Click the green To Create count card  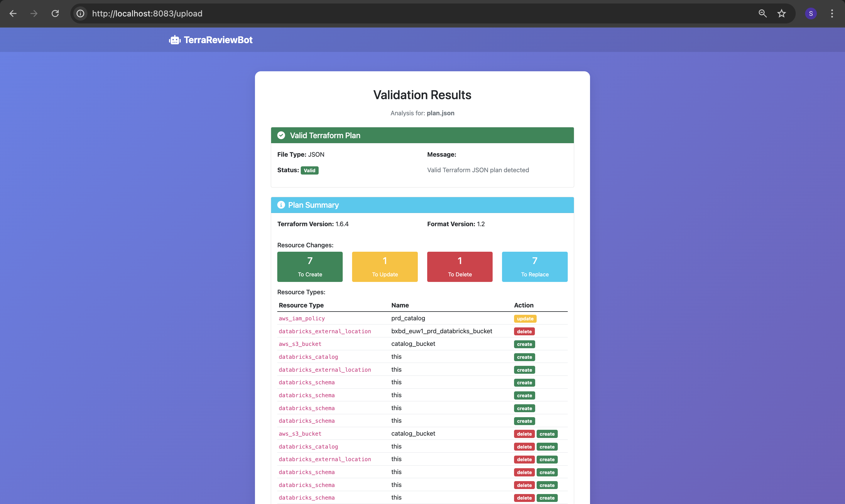[x=310, y=267]
